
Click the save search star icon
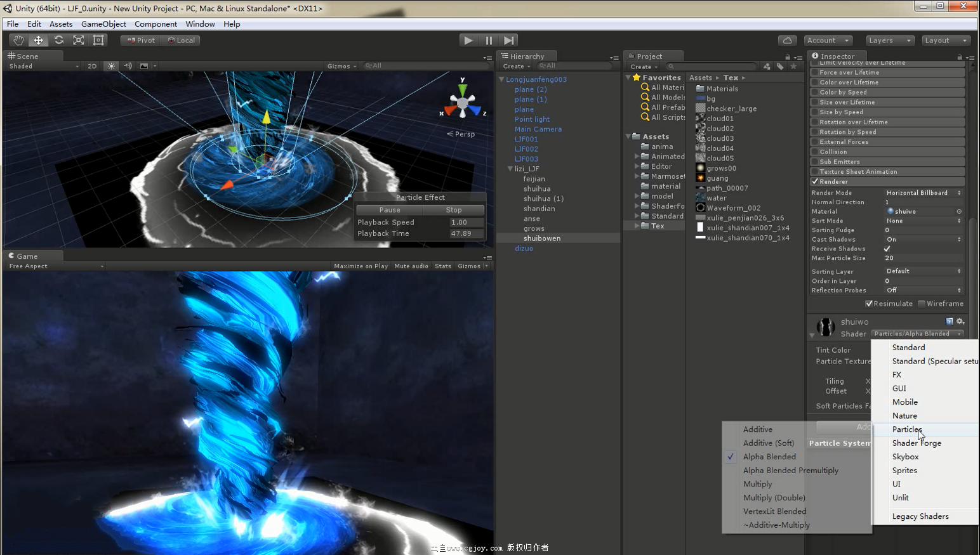click(x=793, y=66)
